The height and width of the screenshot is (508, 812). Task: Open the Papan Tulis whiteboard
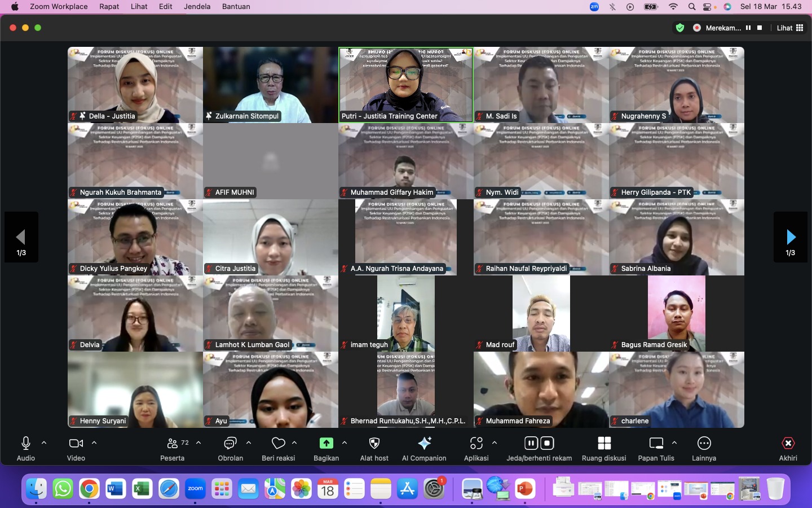tap(656, 444)
